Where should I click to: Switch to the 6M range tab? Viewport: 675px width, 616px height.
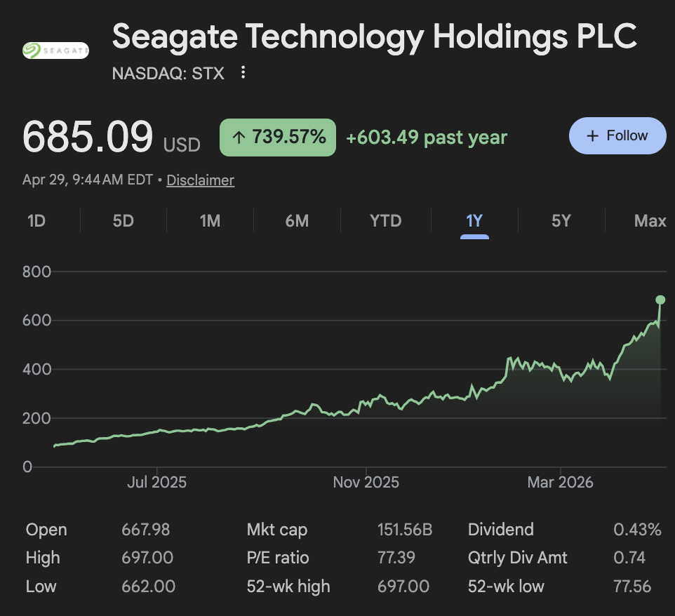pos(297,221)
